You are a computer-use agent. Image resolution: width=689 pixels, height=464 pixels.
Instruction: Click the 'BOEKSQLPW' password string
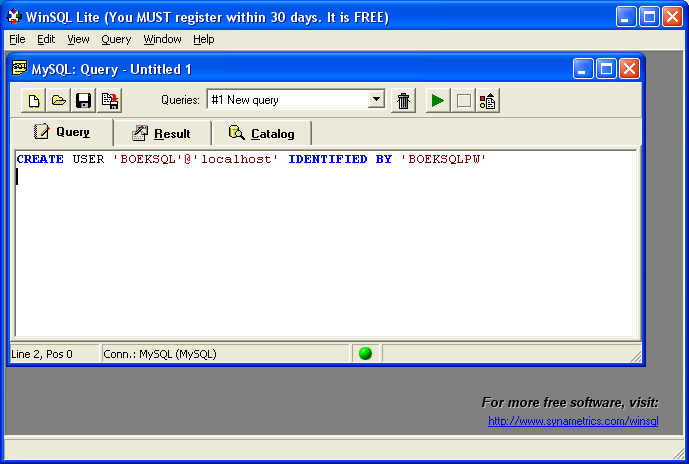point(443,159)
